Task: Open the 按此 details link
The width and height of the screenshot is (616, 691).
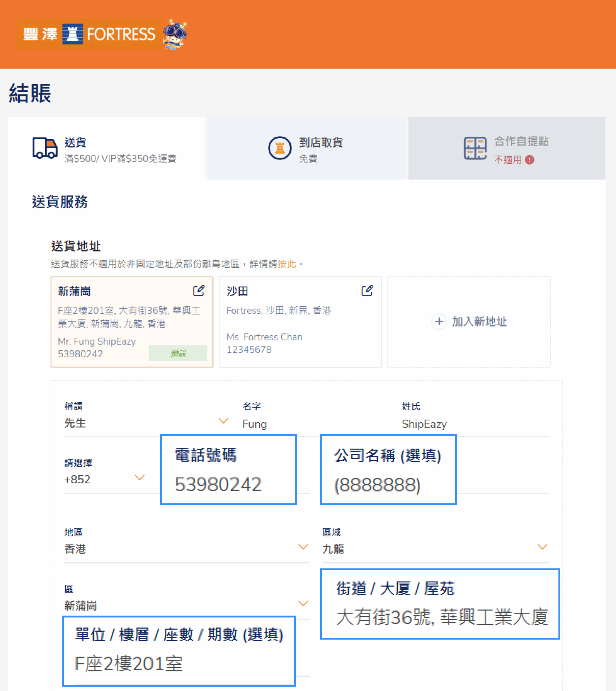Action: 287,264
